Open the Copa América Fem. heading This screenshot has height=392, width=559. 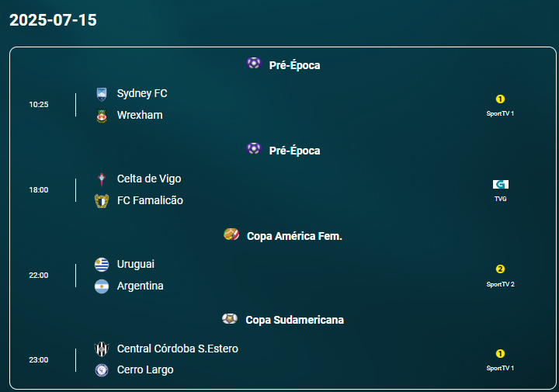(x=294, y=236)
